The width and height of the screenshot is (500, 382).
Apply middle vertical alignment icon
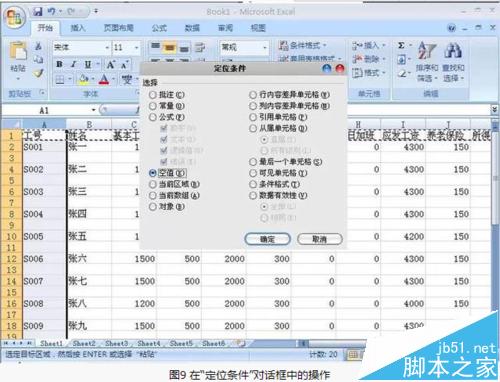169,48
